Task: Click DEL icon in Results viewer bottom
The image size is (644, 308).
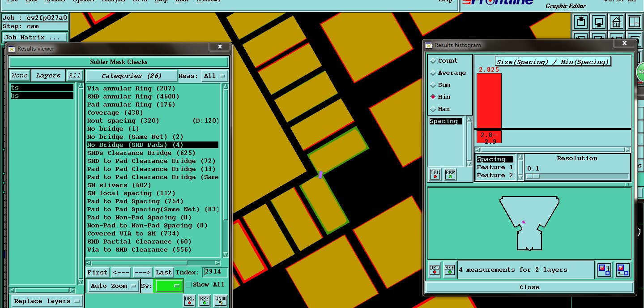Action: click(189, 301)
